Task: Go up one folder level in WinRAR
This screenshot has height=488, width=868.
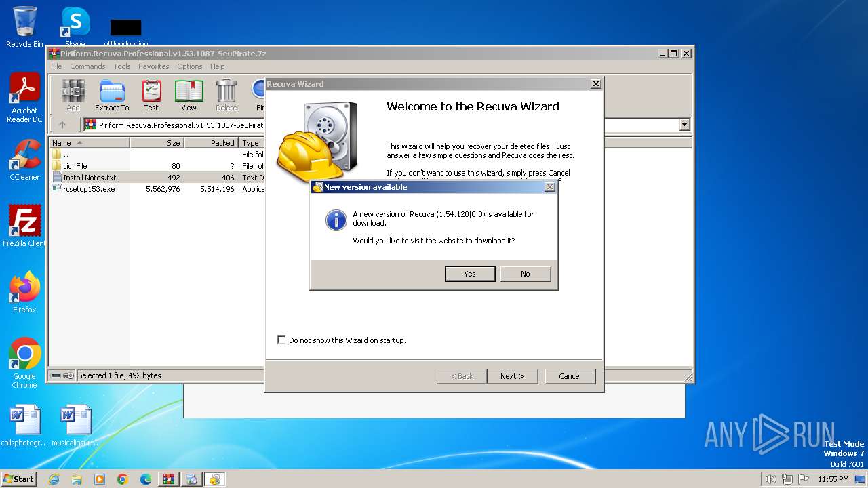Action: [x=62, y=125]
